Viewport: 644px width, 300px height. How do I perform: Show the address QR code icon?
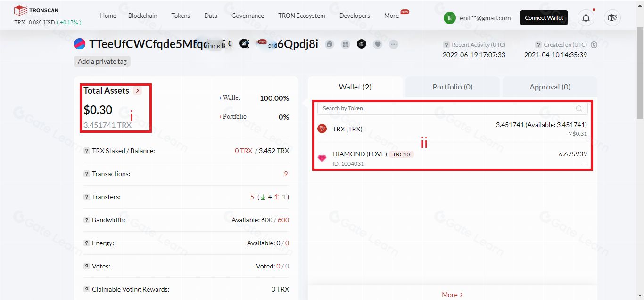pyautogui.click(x=346, y=44)
